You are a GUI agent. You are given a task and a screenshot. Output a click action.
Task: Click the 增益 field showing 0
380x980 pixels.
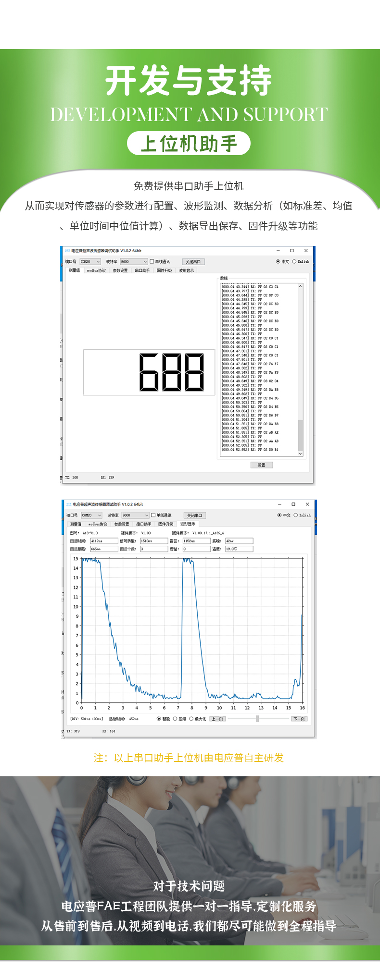tap(196, 549)
